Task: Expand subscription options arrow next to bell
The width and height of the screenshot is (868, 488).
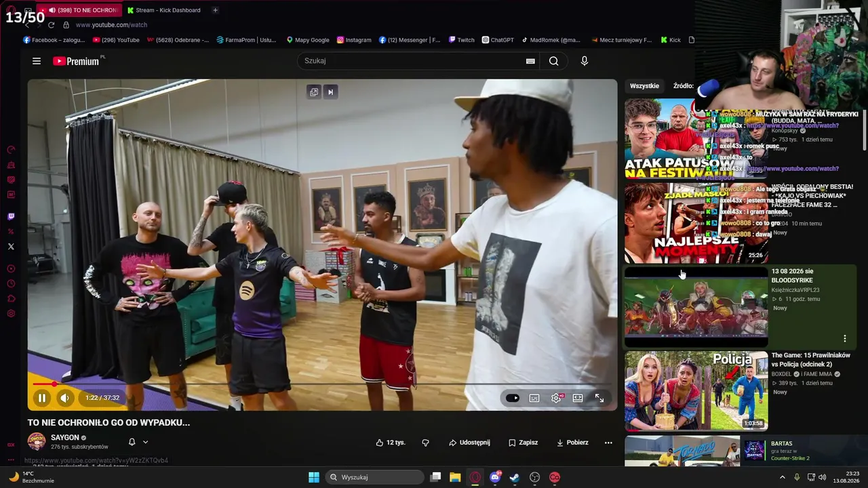Action: 145,442
